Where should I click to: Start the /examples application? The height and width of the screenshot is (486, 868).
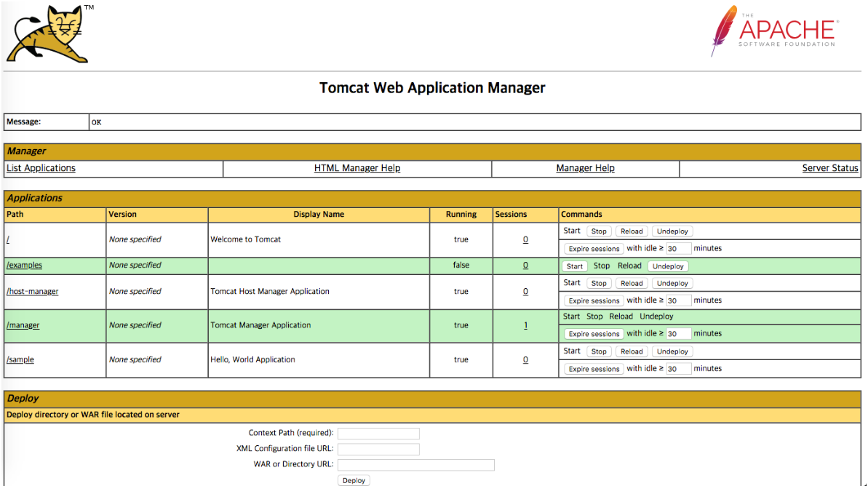(575, 266)
